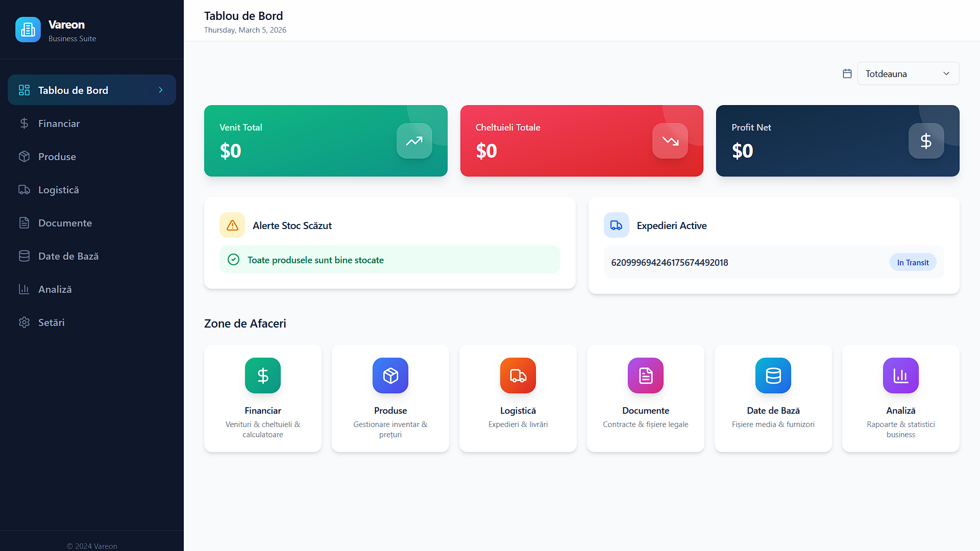980x551 pixels.
Task: Click the dollar icon on Profit Net
Action: [926, 141]
